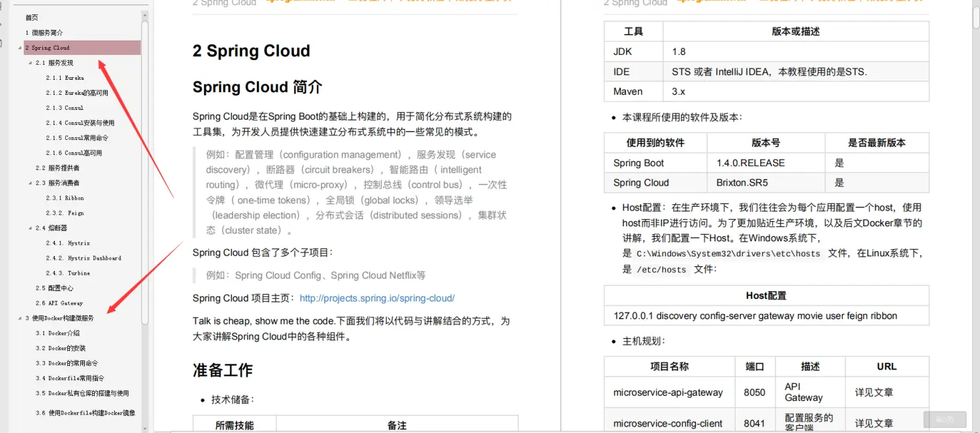Select '2.4 熔断器' outline entry
Screen dimensions: 980x433
point(52,228)
